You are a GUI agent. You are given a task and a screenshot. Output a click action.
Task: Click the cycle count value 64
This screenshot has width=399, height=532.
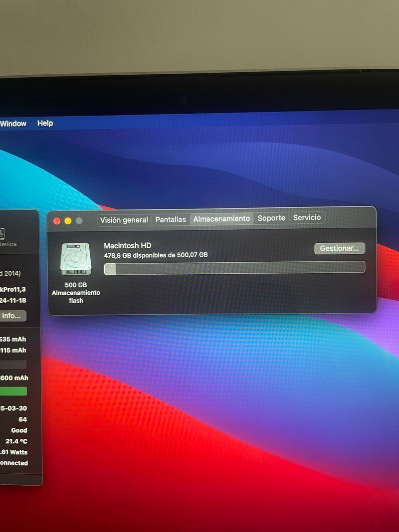pyautogui.click(x=23, y=419)
